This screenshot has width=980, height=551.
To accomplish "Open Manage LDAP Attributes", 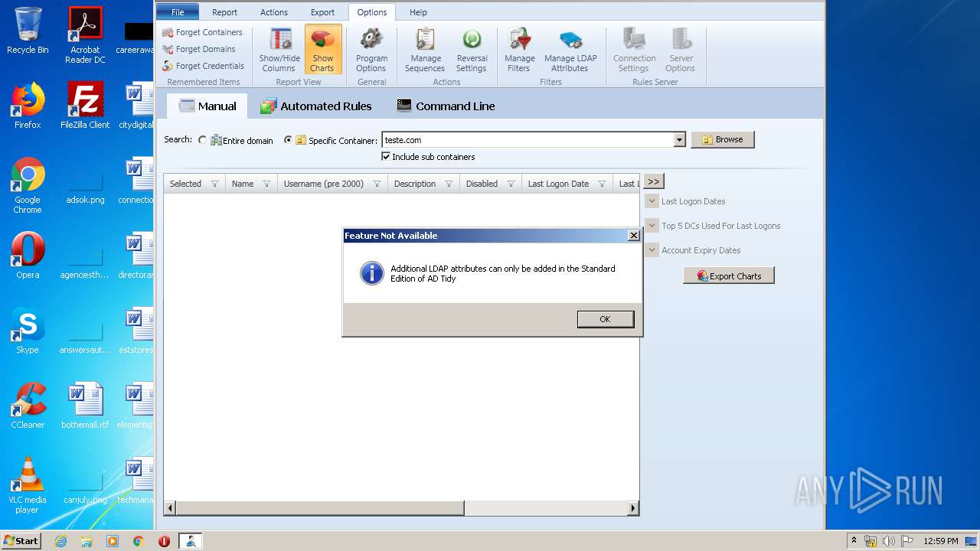I will (570, 51).
